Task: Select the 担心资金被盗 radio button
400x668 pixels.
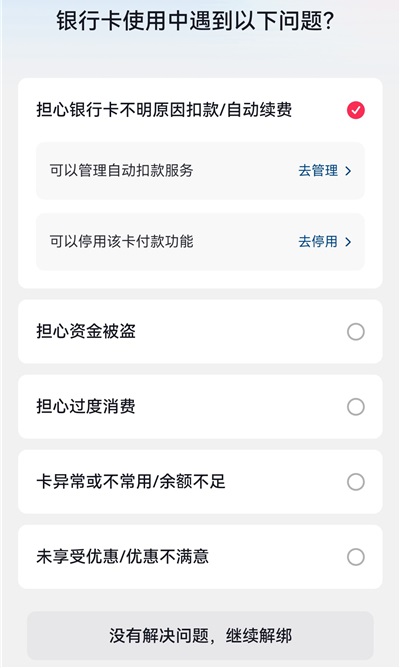Action: pyautogui.click(x=355, y=331)
